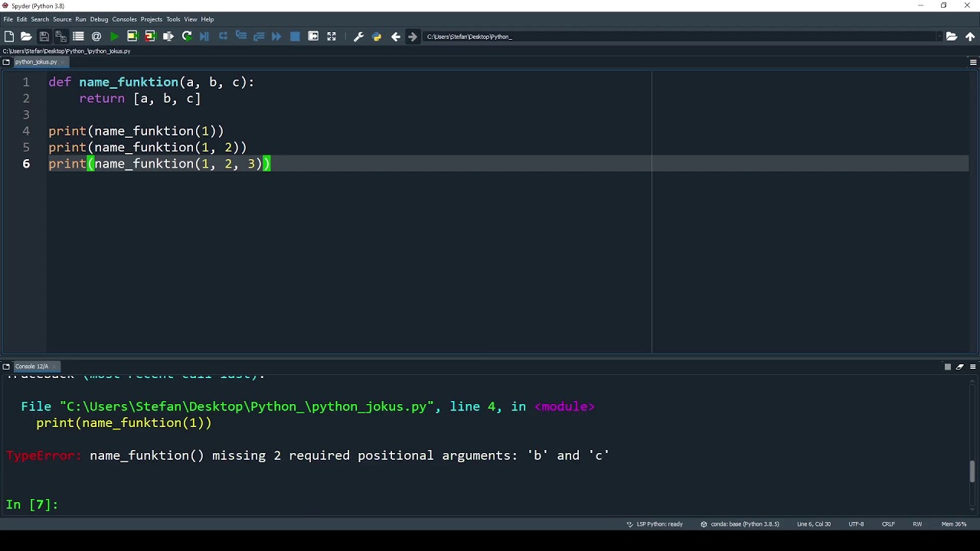980x551 pixels.
Task: Browse for a working directory
Action: click(x=952, y=36)
